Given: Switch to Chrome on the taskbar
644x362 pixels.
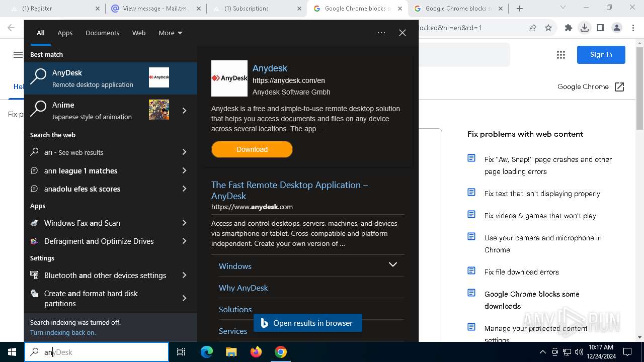Looking at the screenshot, I should pyautogui.click(x=281, y=352).
